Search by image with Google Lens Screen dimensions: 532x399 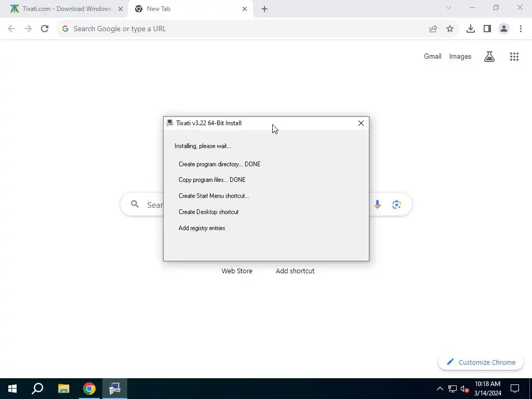pos(396,204)
